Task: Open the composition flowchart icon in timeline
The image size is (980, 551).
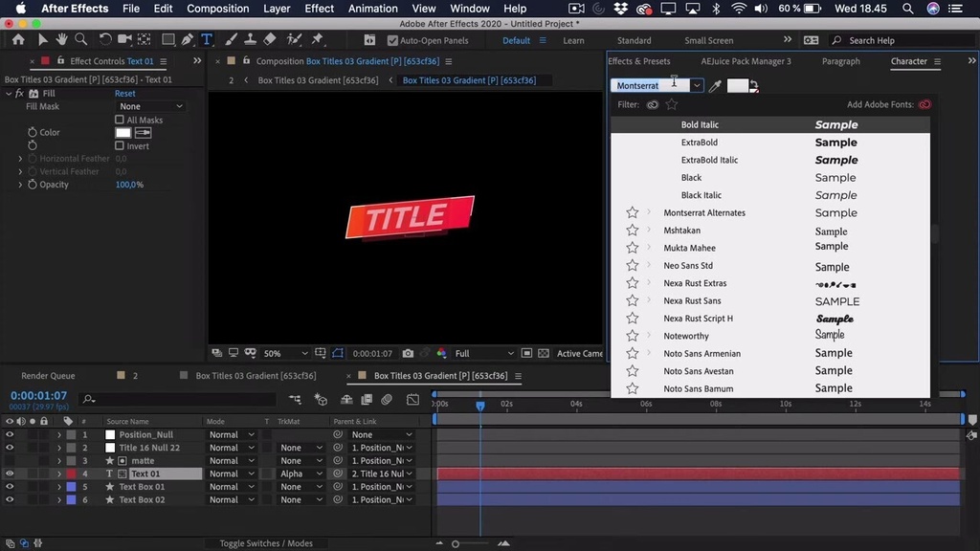Action: pos(295,399)
